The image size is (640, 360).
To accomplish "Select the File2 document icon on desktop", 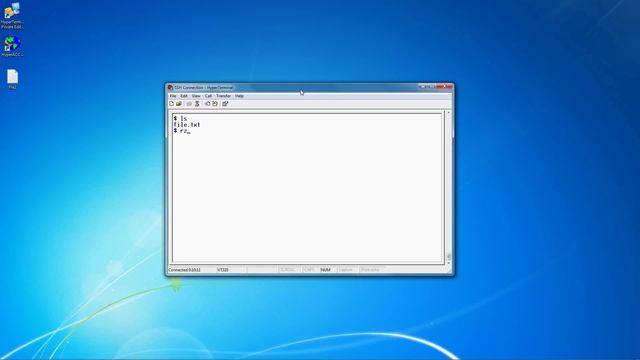I will 12,79.
